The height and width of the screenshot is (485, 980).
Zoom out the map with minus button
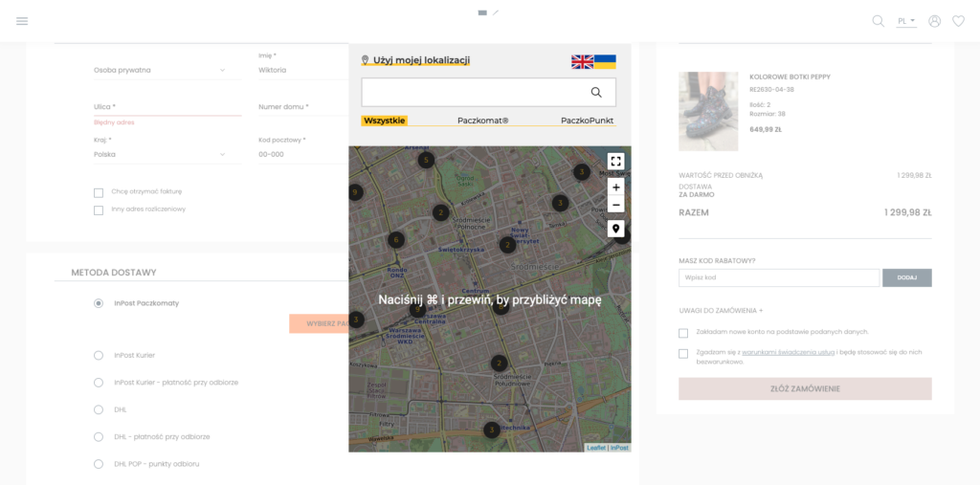coord(615,205)
